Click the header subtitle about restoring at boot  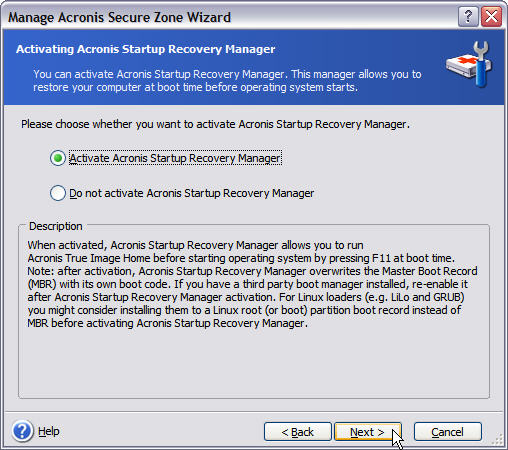point(227,81)
